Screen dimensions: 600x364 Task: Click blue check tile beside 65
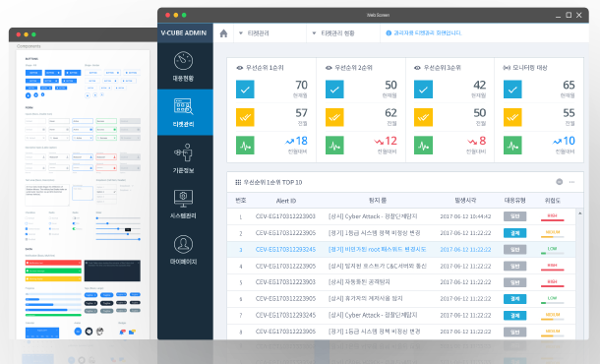tap(512, 90)
